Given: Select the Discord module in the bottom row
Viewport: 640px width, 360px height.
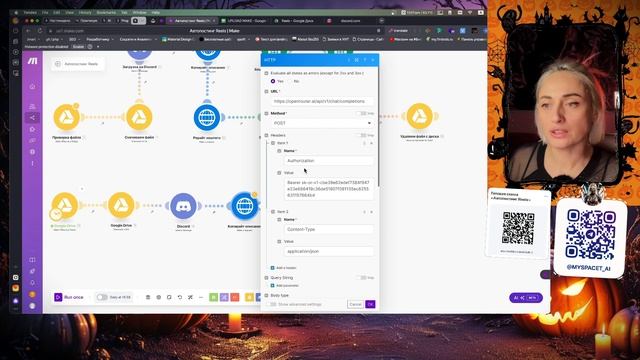Looking at the screenshot, I should coord(183,206).
